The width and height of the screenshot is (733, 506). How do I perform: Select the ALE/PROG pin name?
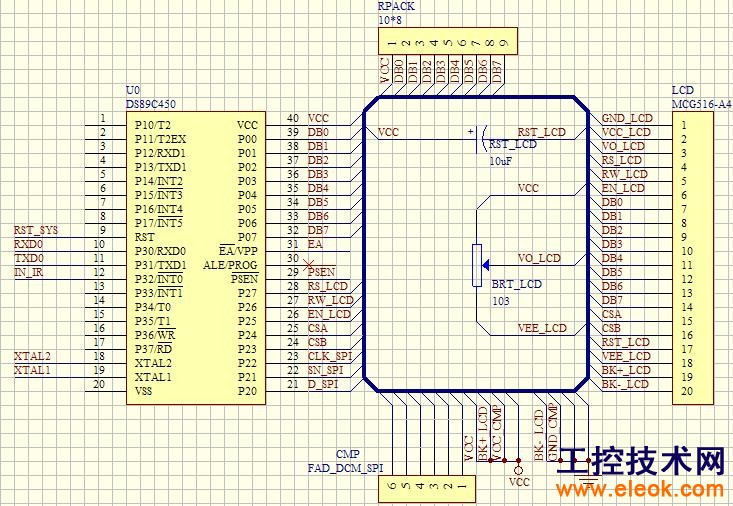230,265
